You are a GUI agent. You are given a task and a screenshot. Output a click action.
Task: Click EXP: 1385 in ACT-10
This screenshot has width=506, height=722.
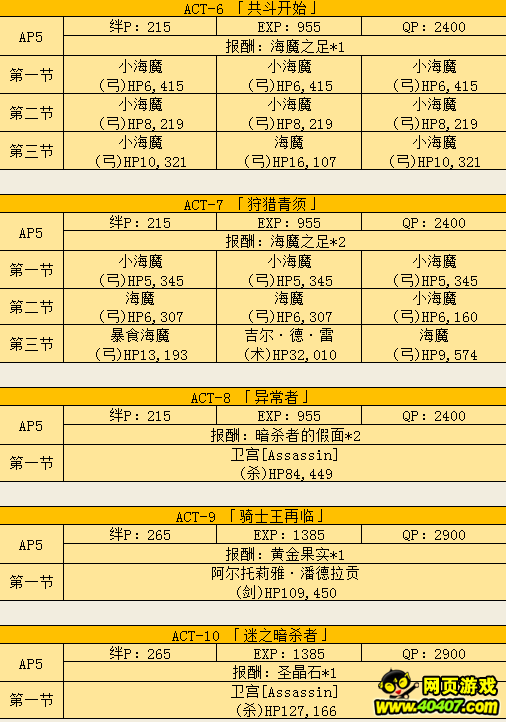pyautogui.click(x=289, y=653)
